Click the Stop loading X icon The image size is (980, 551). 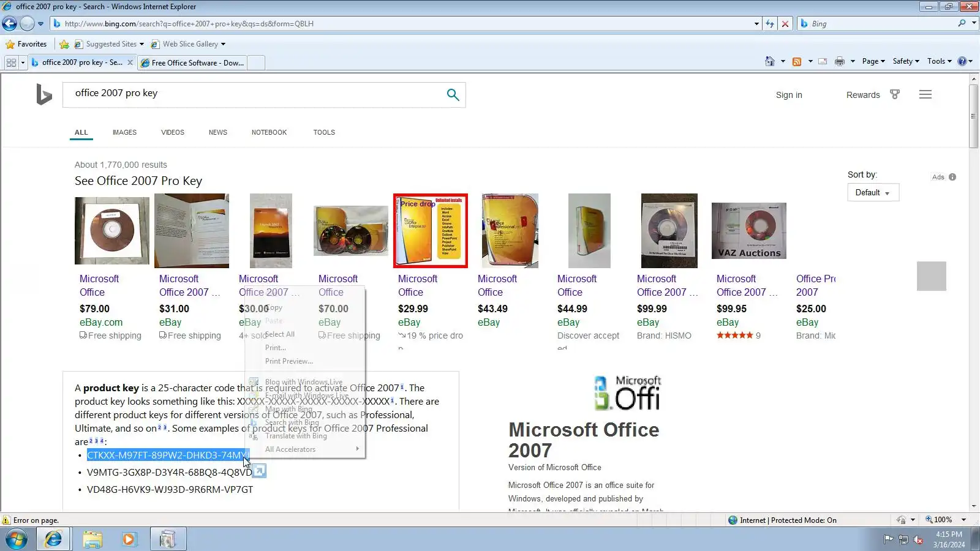point(785,24)
